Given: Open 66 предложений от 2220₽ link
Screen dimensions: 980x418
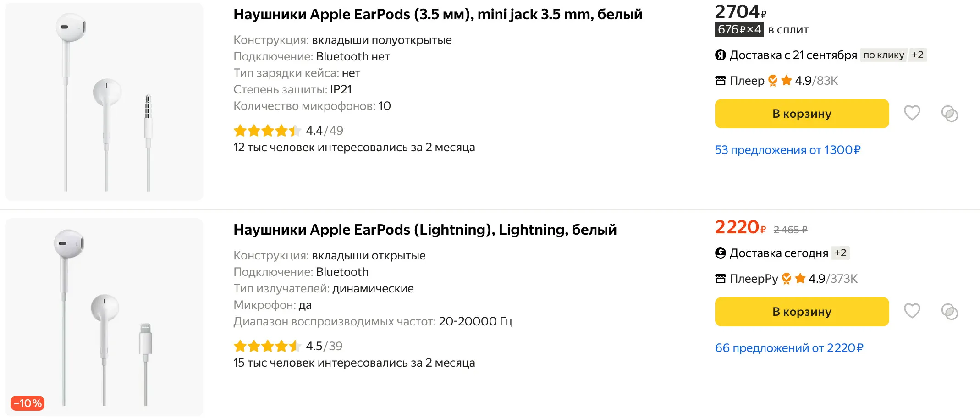Looking at the screenshot, I should tap(789, 348).
